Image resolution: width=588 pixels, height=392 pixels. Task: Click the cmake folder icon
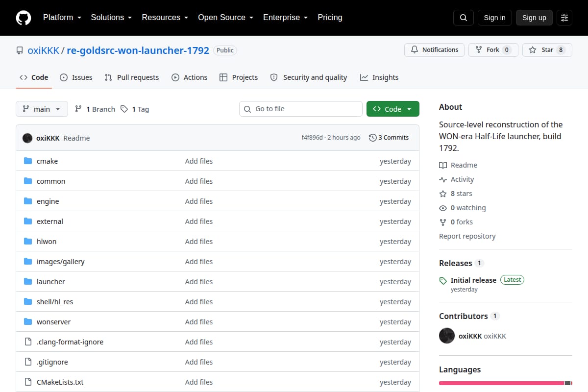(x=28, y=161)
